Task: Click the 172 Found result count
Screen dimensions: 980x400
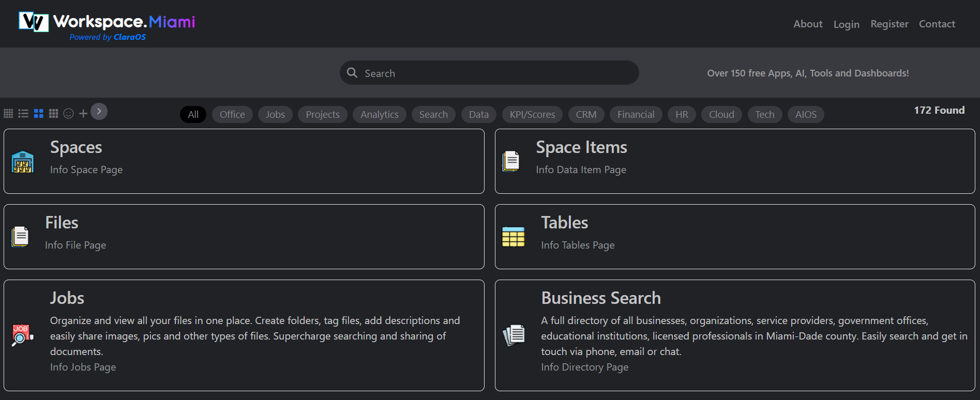Action: click(939, 110)
